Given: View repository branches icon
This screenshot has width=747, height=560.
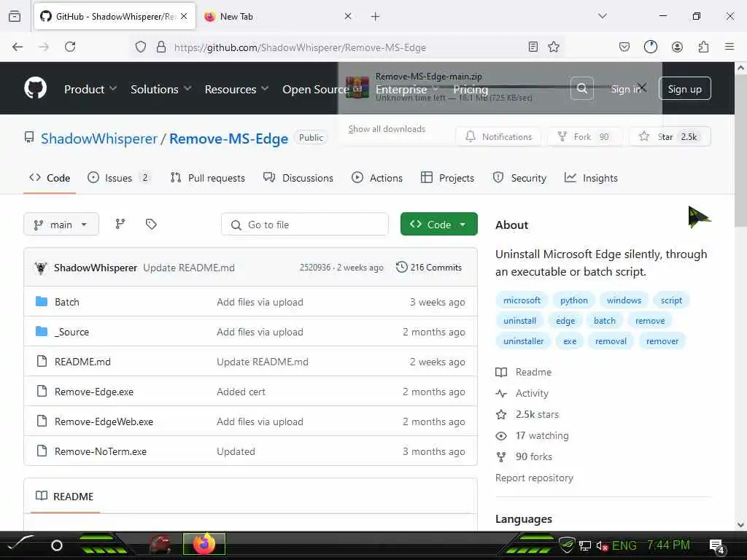Looking at the screenshot, I should point(120,224).
